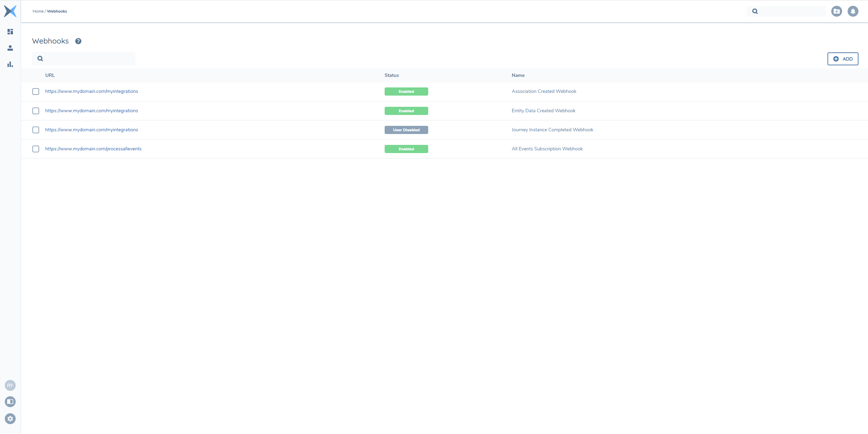The height and width of the screenshot is (434, 868).
Task: Open the settings gear icon at the bottom
Action: tap(10, 419)
